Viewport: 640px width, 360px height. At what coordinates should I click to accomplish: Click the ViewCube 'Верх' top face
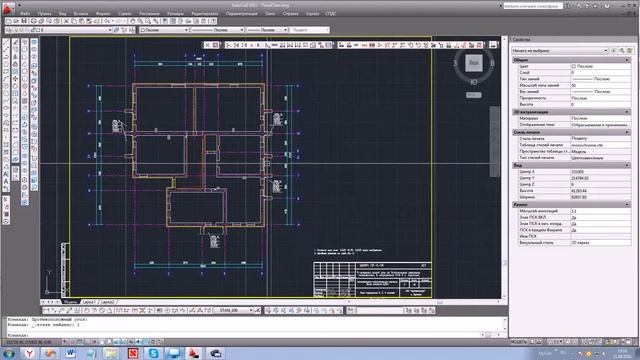tap(473, 63)
